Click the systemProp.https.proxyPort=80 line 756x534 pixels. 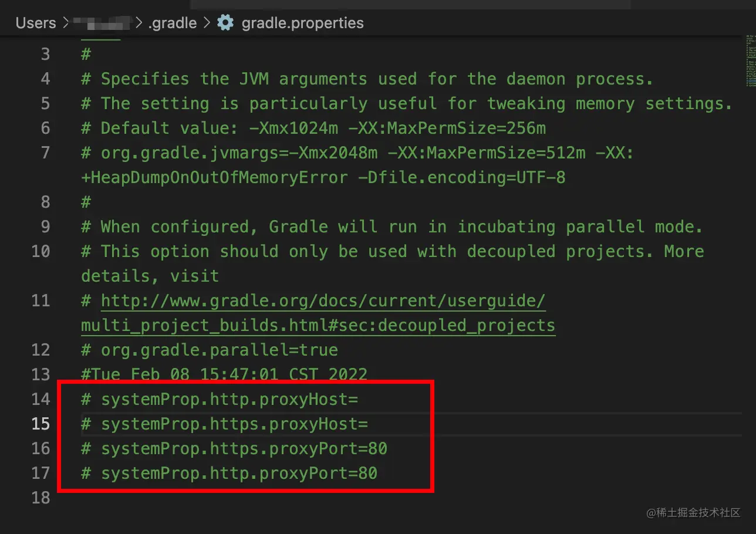click(244, 449)
